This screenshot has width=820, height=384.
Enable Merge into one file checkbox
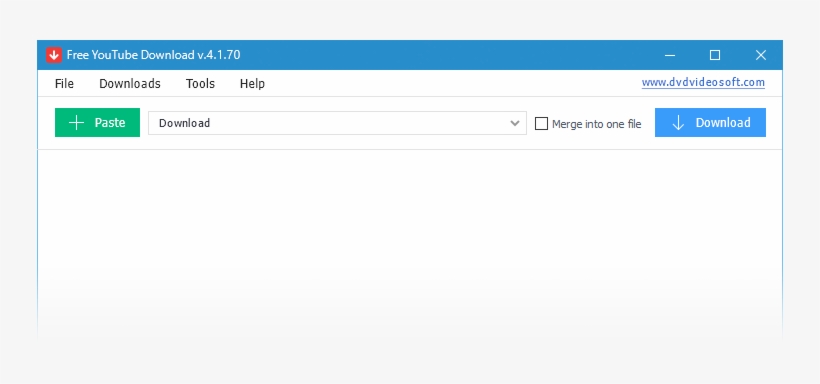tap(541, 123)
